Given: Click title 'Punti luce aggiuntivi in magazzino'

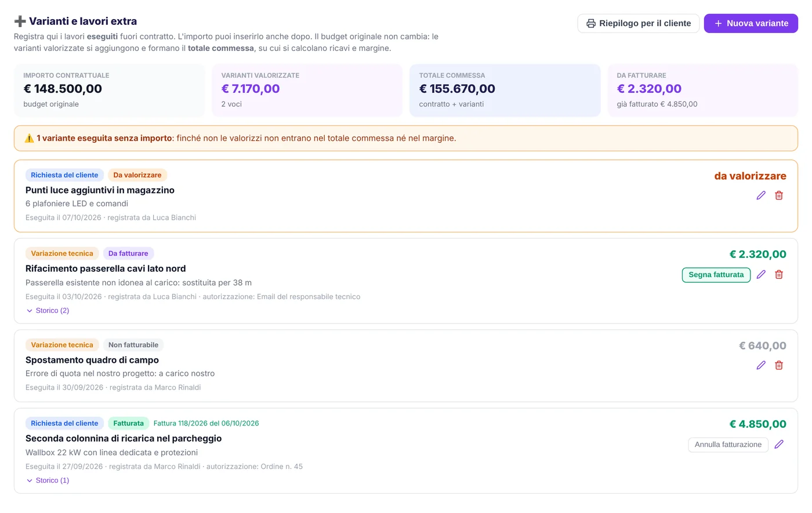Looking at the screenshot, I should coord(100,190).
